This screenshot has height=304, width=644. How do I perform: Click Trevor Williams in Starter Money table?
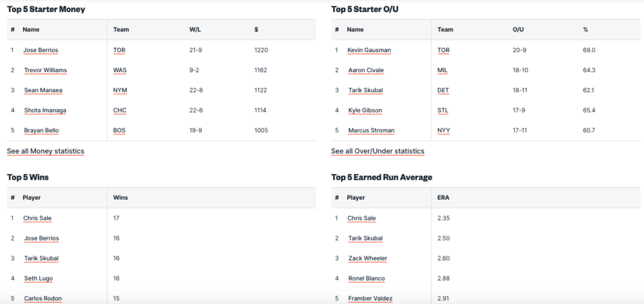tap(45, 70)
